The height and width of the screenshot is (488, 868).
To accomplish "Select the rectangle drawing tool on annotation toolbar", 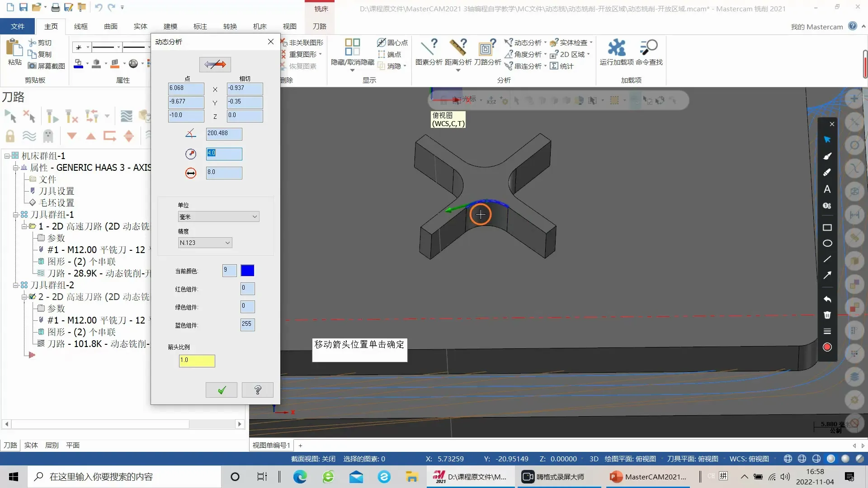I will tap(827, 228).
